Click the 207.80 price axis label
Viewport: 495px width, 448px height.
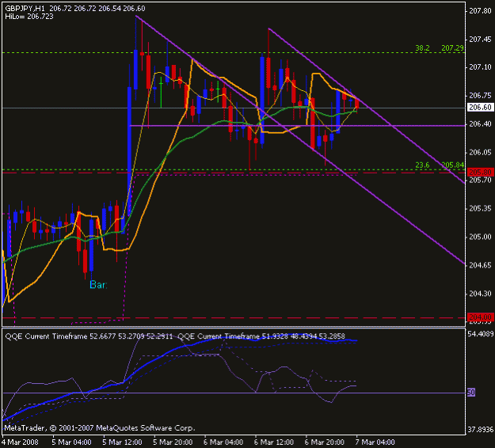(x=480, y=11)
